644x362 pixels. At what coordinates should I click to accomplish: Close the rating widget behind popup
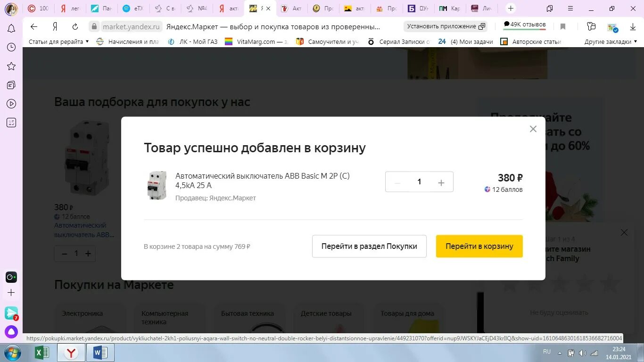(x=624, y=232)
